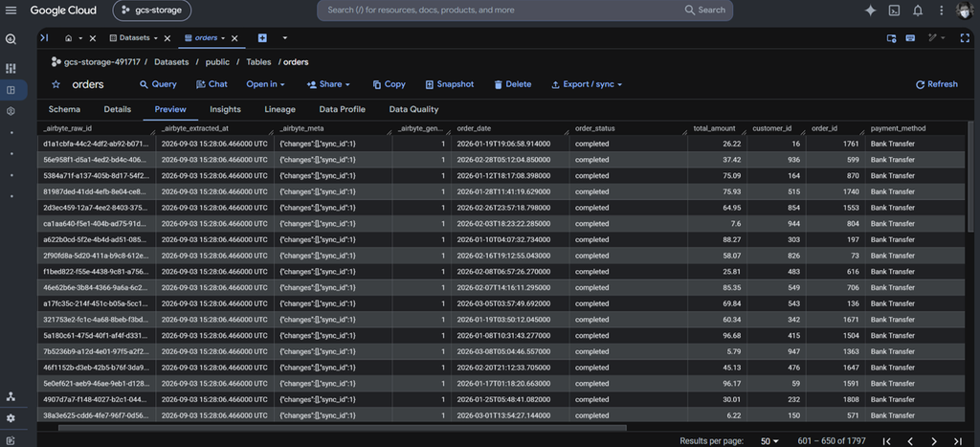Add a new tab with the plus icon
This screenshot has width=980, height=447.
262,38
